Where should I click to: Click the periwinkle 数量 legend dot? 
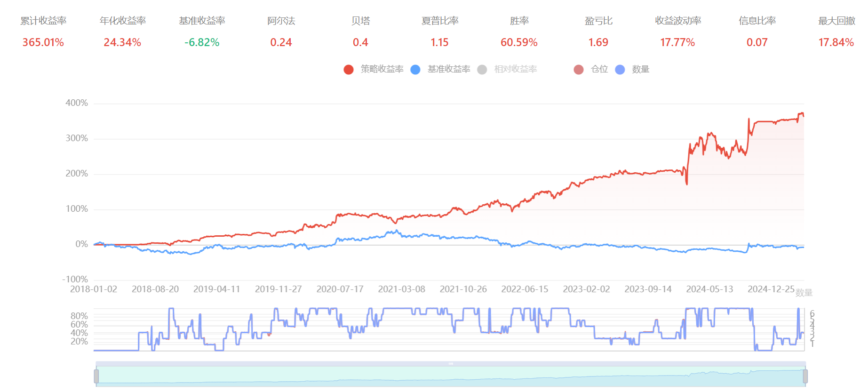(x=620, y=70)
